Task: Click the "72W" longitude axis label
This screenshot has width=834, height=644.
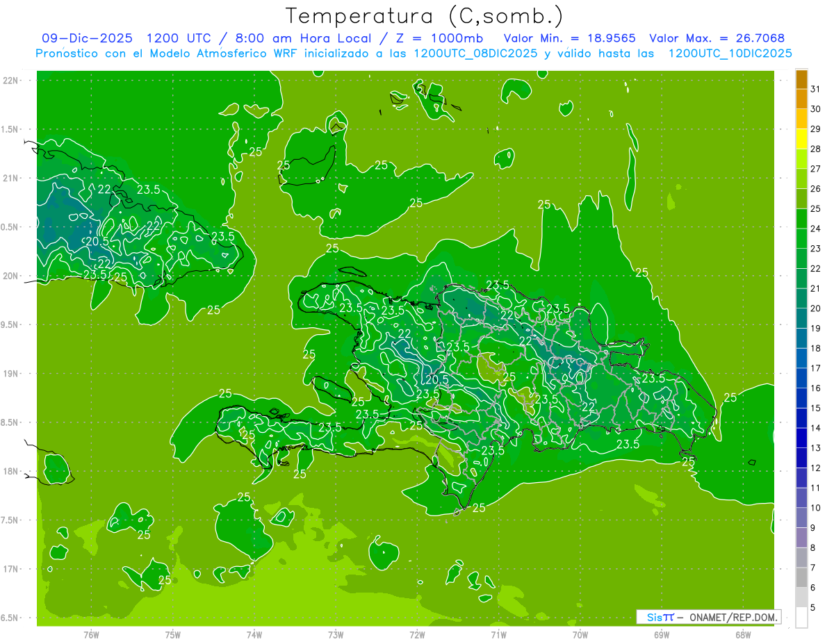Action: 417,635
